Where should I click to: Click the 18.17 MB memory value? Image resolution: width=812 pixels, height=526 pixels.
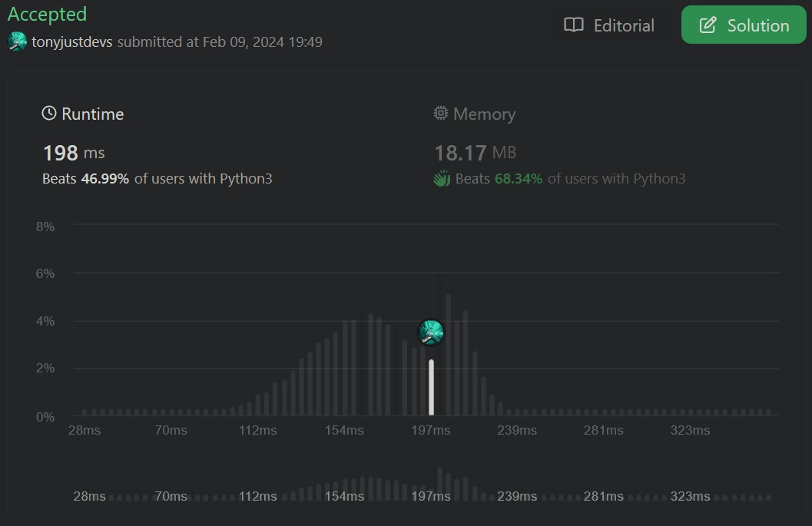click(x=475, y=153)
